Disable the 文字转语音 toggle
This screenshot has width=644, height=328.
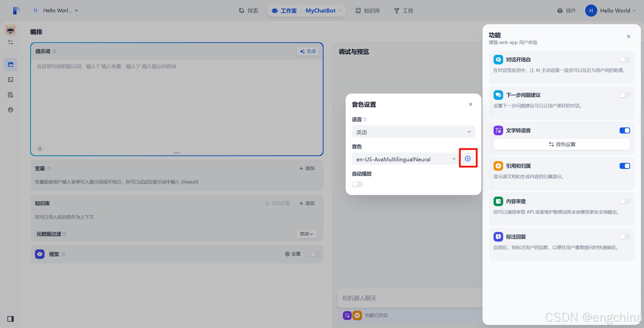(x=625, y=130)
